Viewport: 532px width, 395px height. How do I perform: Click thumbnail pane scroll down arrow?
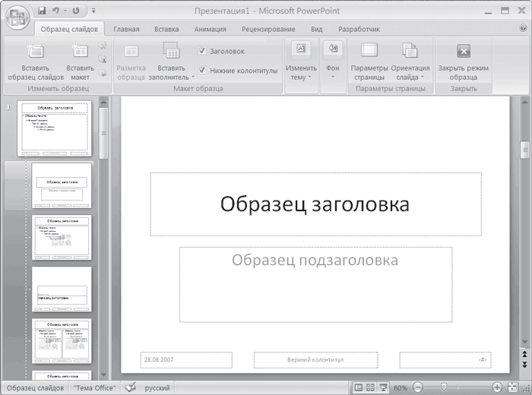pyautogui.click(x=104, y=374)
